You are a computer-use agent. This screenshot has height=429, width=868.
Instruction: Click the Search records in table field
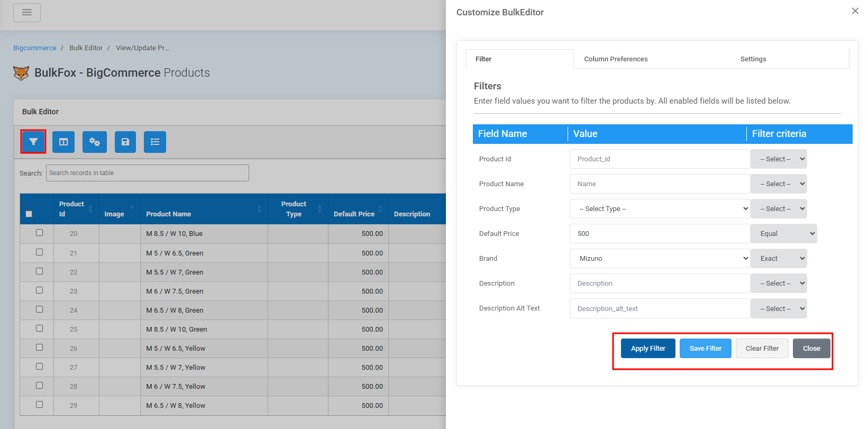pos(148,173)
